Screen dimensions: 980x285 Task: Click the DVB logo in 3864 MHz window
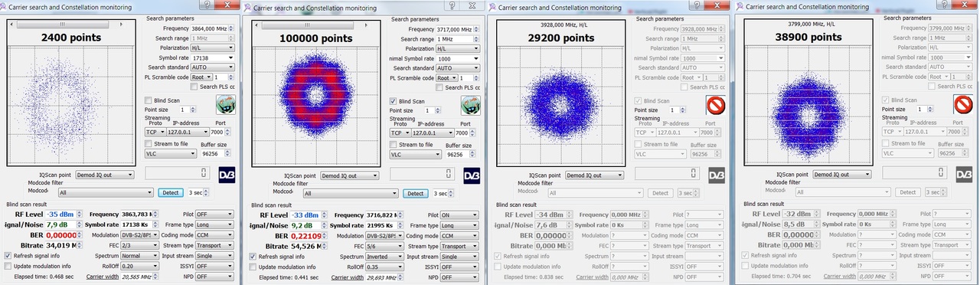tap(227, 175)
